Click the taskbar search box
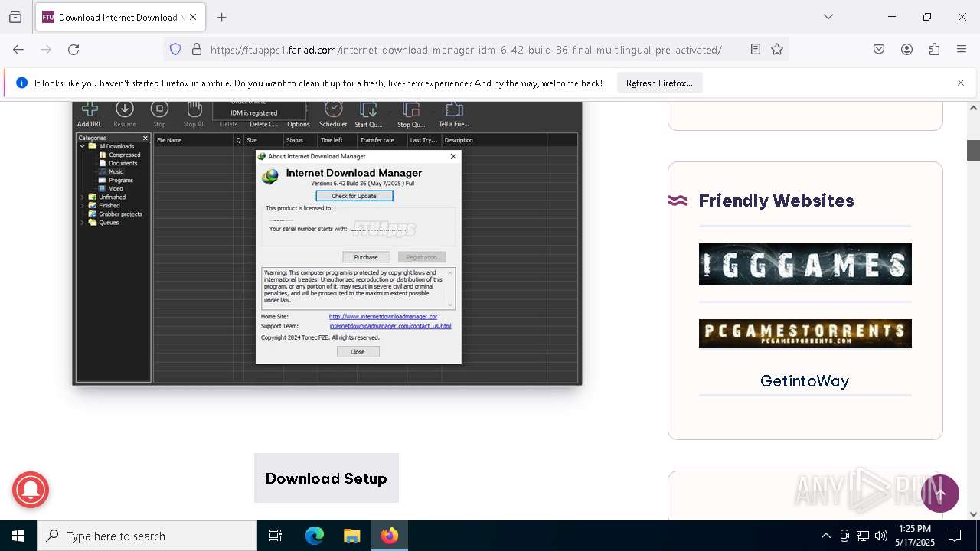Image resolution: width=980 pixels, height=551 pixels. coord(147,536)
